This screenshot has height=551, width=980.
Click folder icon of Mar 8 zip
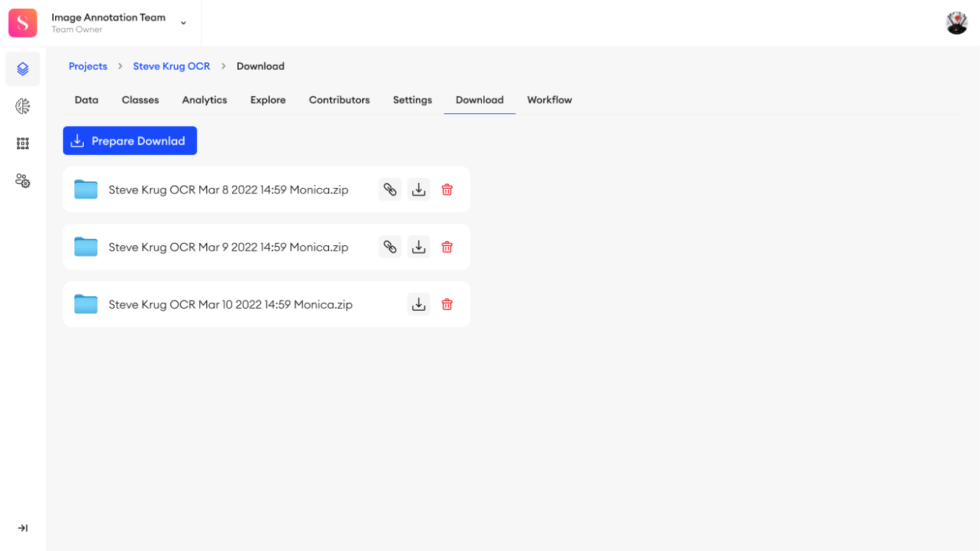[x=86, y=190]
